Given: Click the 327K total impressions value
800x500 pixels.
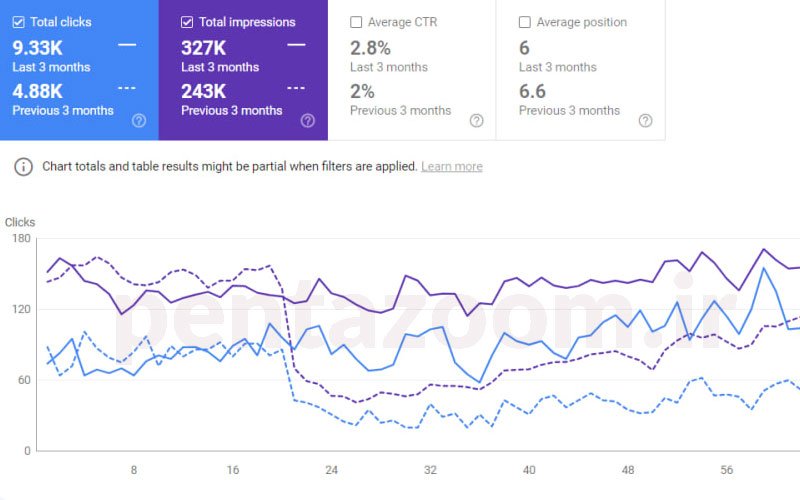Looking at the screenshot, I should click(203, 47).
